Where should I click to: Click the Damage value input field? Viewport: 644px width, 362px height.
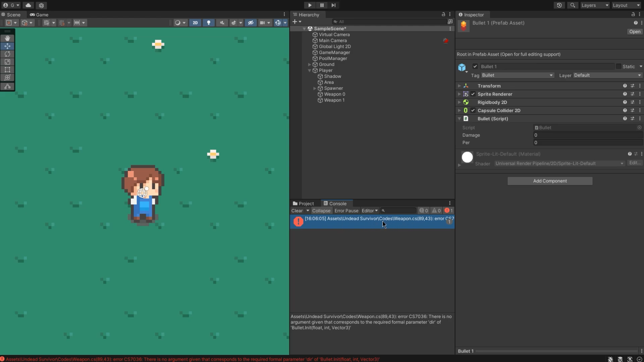587,135
